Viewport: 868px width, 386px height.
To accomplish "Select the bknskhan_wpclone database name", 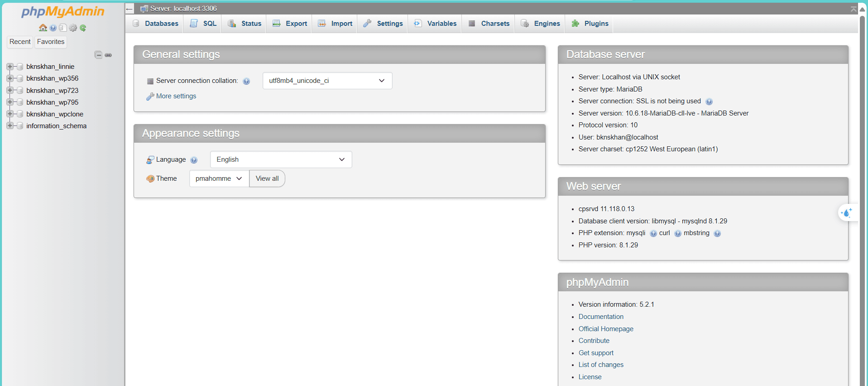I will point(55,114).
